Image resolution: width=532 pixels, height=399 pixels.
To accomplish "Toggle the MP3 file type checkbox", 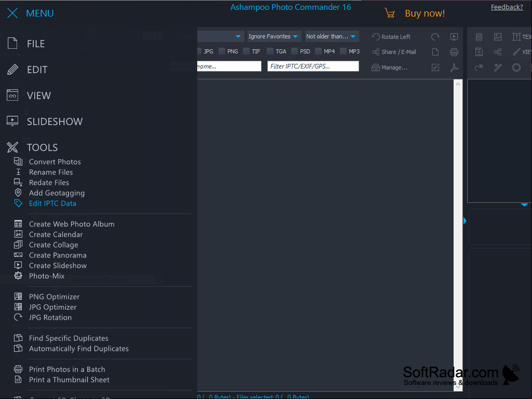I will pos(344,51).
